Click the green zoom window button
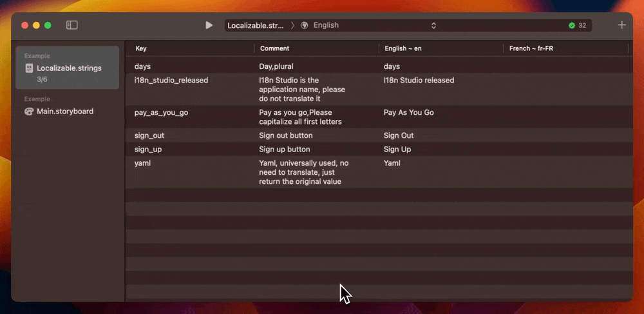Image resolution: width=644 pixels, height=314 pixels. (48, 26)
